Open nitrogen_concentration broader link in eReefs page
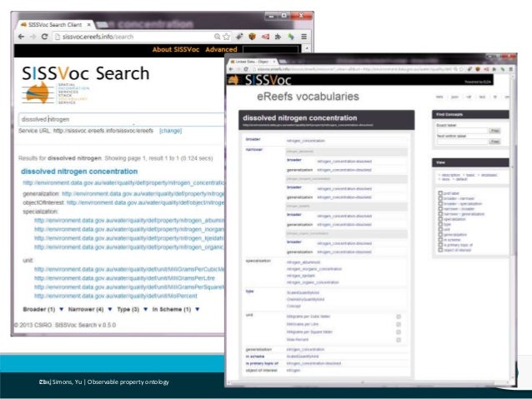The height and width of the screenshot is (399, 532). [x=306, y=141]
